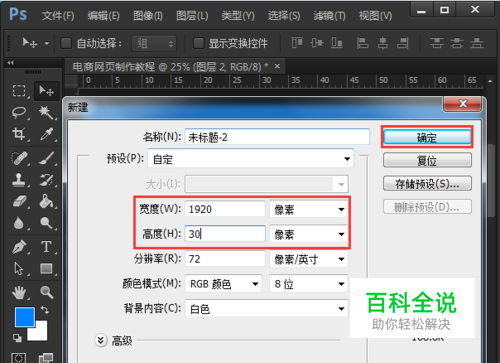Image resolution: width=500 pixels, height=363 pixels.
Task: Open the 编辑(E) menu
Action: (x=103, y=16)
